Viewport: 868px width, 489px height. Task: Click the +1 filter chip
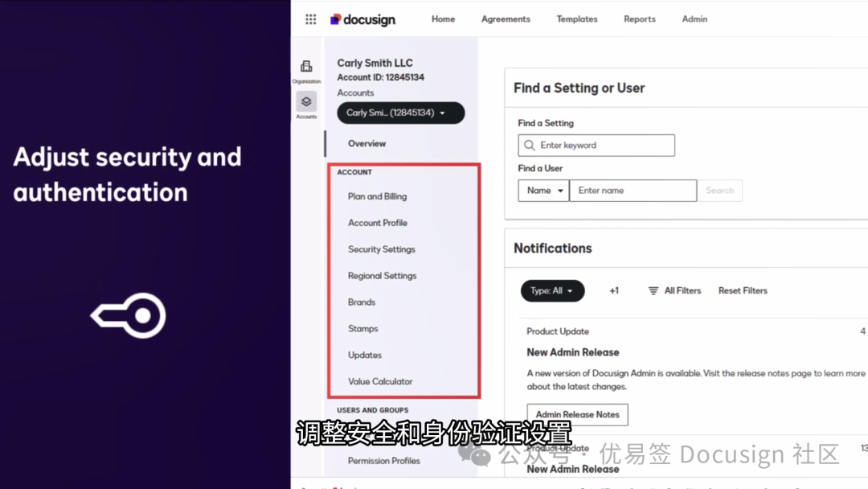point(614,290)
